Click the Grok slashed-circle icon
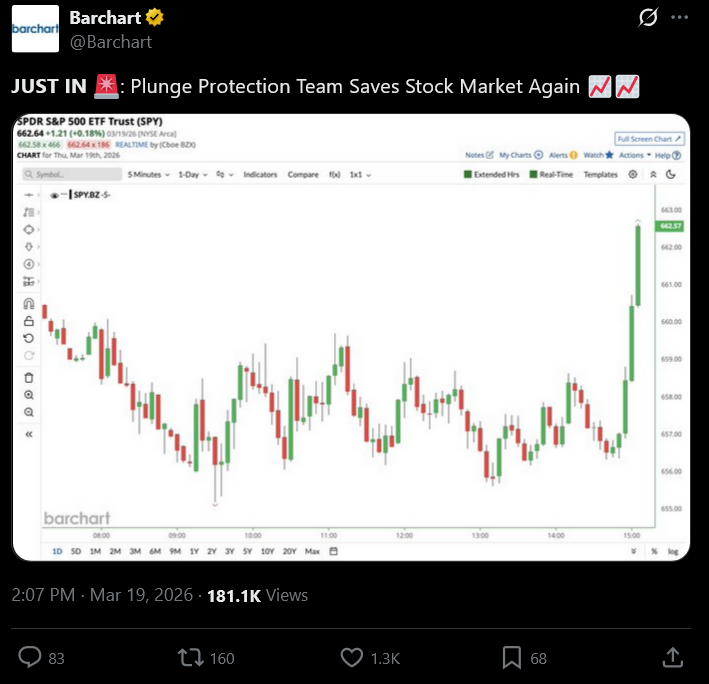Image resolution: width=709 pixels, height=684 pixels. click(x=648, y=18)
